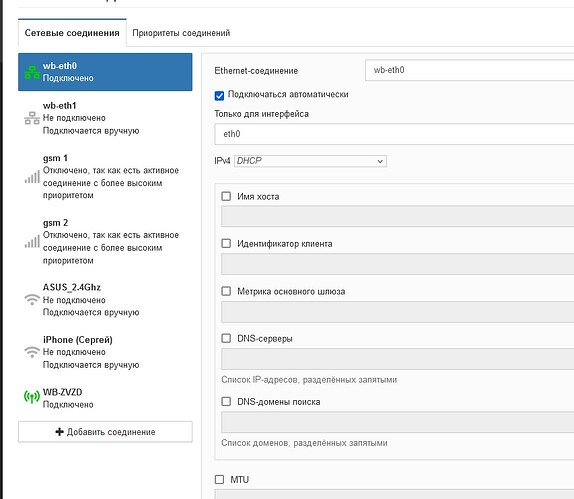Uncheck Подключаться автоматически checkbox
Screen dimensions: 574x499
(x=219, y=96)
